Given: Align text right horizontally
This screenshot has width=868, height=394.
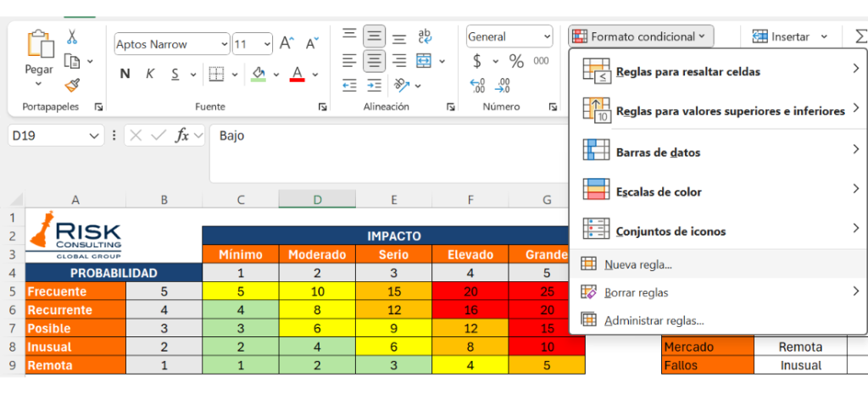Looking at the screenshot, I should click(x=399, y=60).
